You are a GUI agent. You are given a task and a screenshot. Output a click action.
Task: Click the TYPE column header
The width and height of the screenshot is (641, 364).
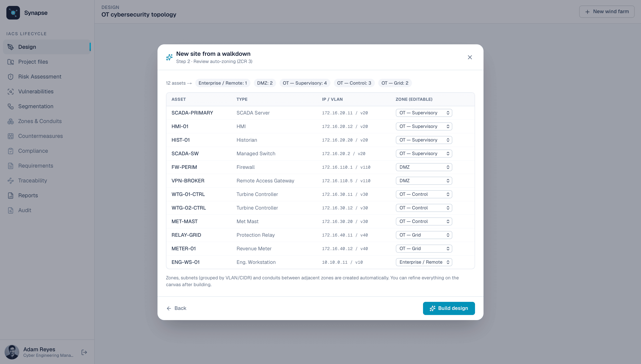click(242, 99)
